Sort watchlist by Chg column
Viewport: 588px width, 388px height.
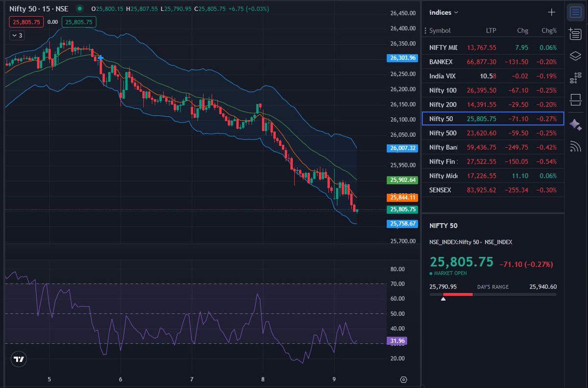[522, 30]
